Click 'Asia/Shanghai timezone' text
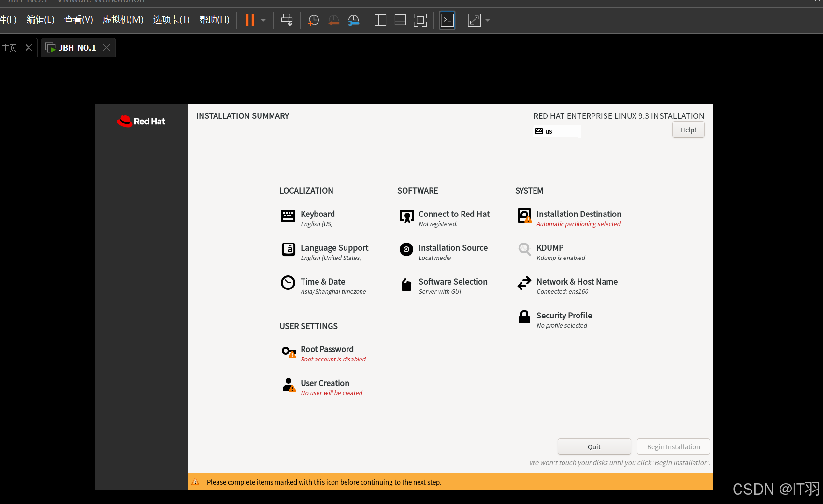823x504 pixels. [333, 292]
